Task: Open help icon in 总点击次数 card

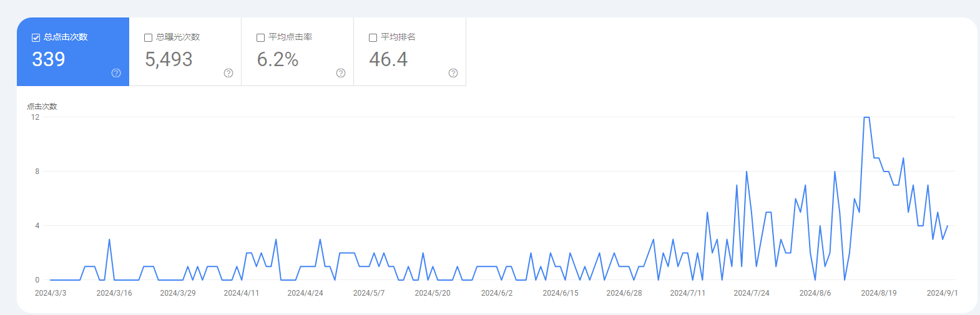Action: [116, 73]
